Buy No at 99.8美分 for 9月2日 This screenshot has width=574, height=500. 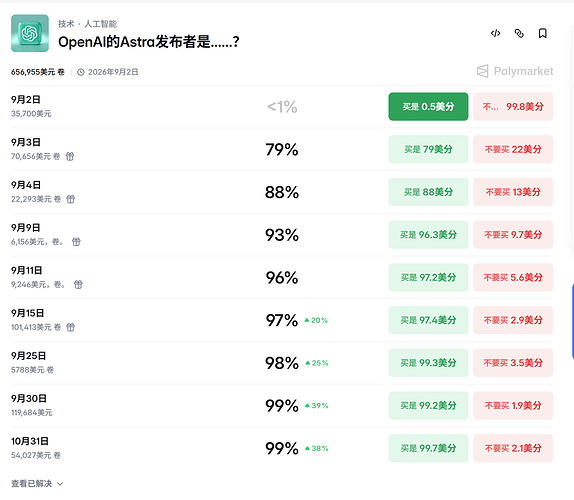tap(513, 107)
